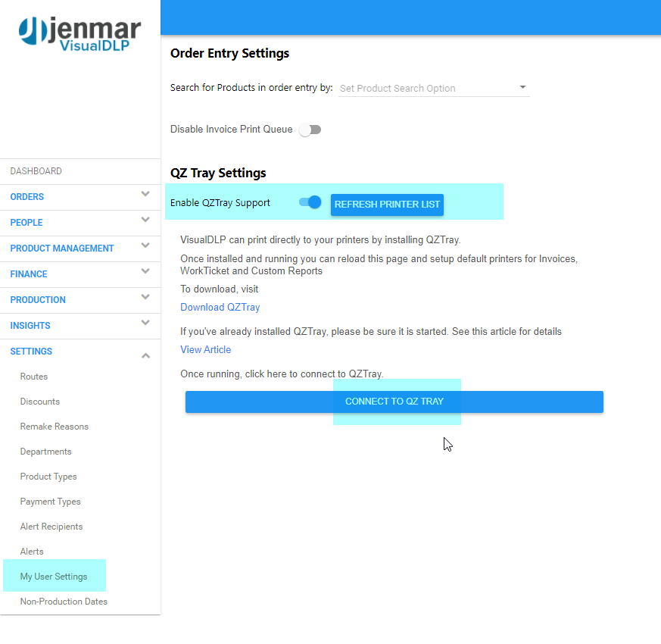
Task: Open Alerts settings page
Action: 32,552
